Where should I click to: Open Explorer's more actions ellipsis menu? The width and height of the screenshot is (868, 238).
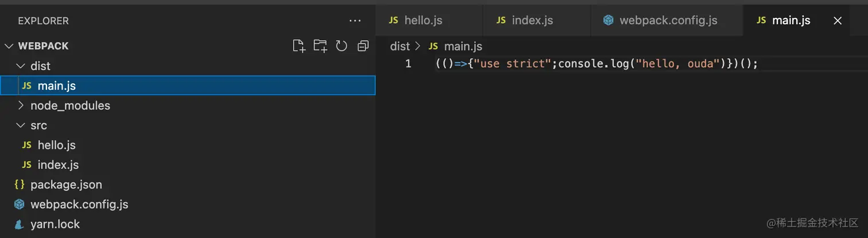(x=355, y=21)
